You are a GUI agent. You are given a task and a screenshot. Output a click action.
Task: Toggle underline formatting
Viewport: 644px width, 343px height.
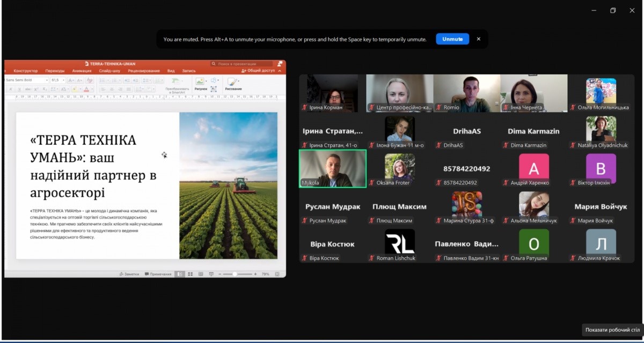point(19,89)
